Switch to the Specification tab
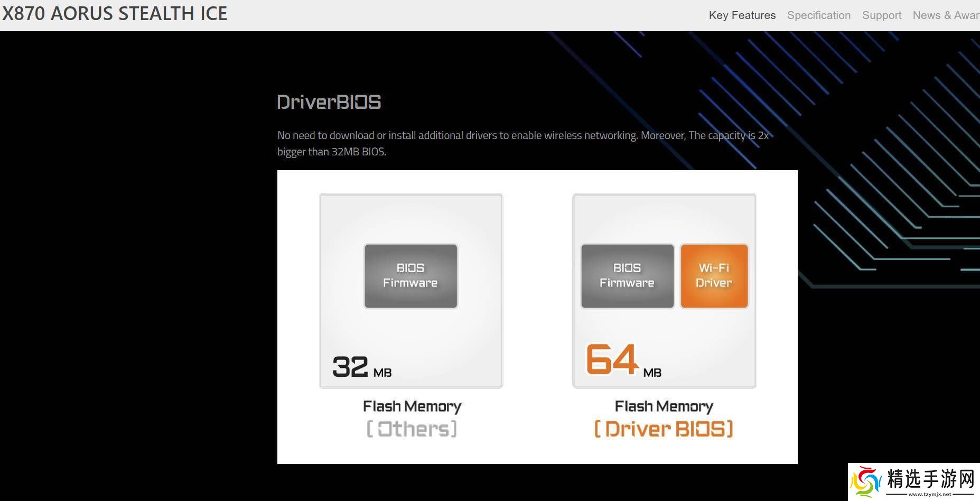Viewport: 980px width, 501px height. pyautogui.click(x=818, y=15)
